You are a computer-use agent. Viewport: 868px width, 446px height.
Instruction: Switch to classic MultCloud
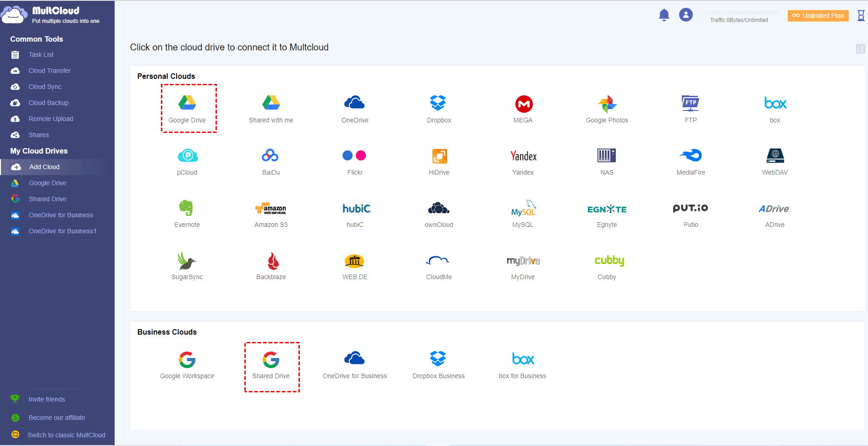(66, 435)
